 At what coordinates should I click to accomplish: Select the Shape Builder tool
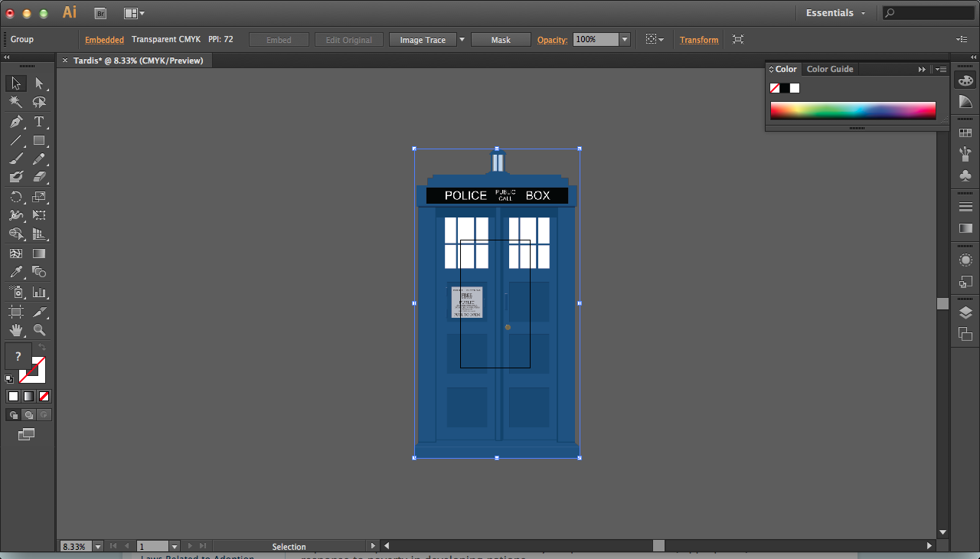click(x=16, y=234)
